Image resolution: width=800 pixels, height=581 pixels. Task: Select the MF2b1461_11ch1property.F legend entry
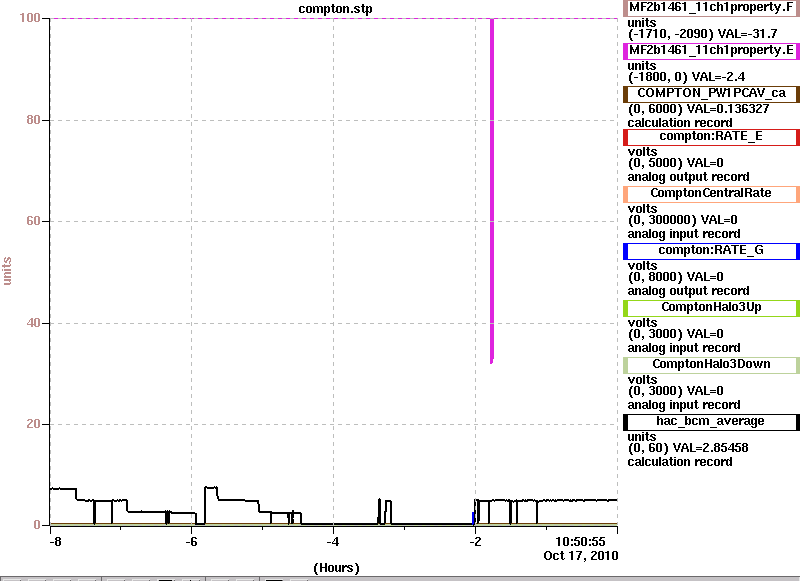point(711,8)
